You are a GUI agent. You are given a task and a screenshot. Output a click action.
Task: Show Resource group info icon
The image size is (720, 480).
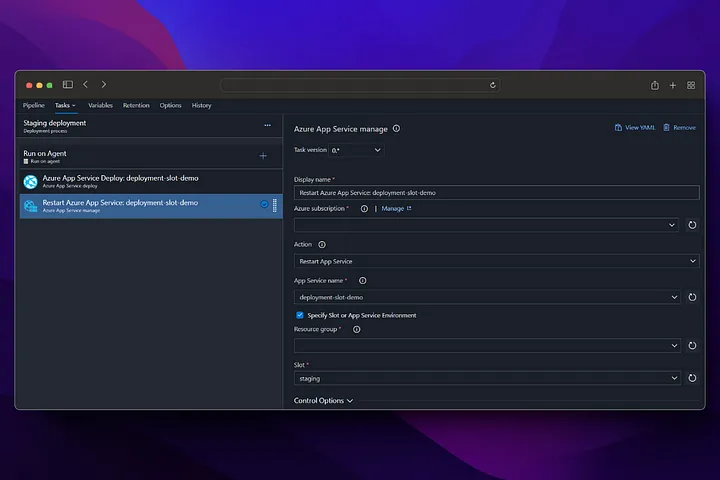click(x=356, y=329)
